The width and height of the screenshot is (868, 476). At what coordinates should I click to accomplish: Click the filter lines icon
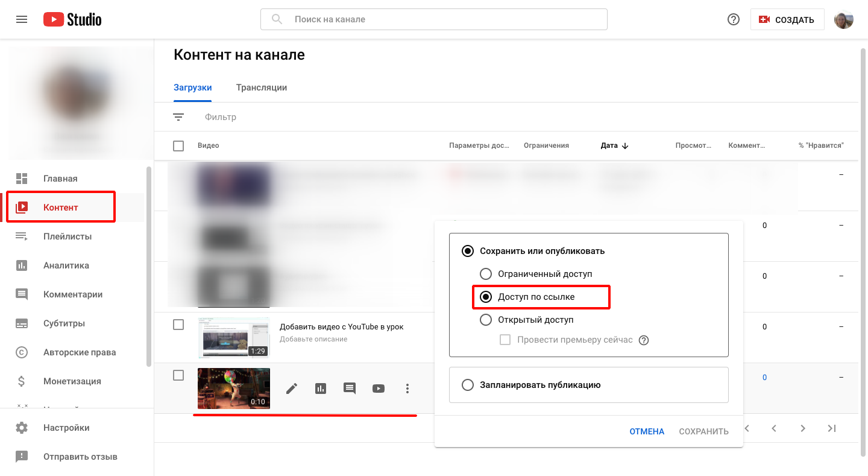click(x=178, y=117)
